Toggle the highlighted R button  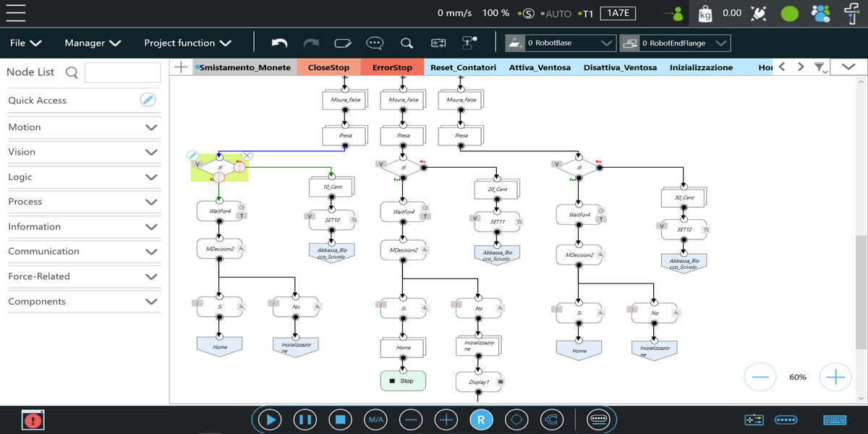480,419
